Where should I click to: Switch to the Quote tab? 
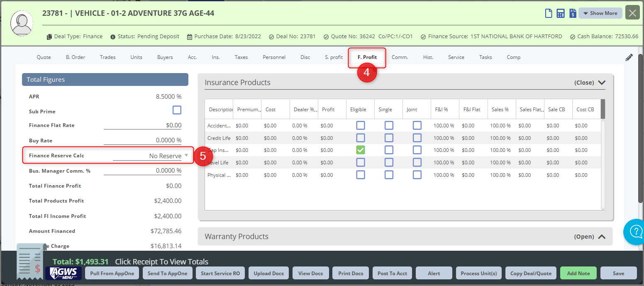(x=44, y=57)
